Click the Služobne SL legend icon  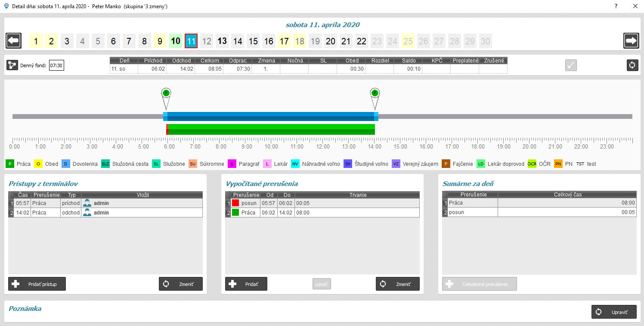pos(156,164)
